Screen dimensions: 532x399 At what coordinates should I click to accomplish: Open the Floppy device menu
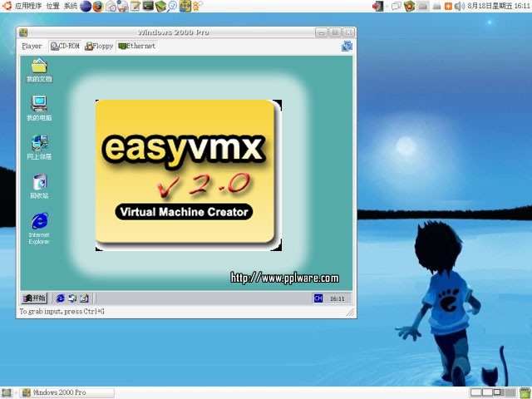(x=99, y=46)
